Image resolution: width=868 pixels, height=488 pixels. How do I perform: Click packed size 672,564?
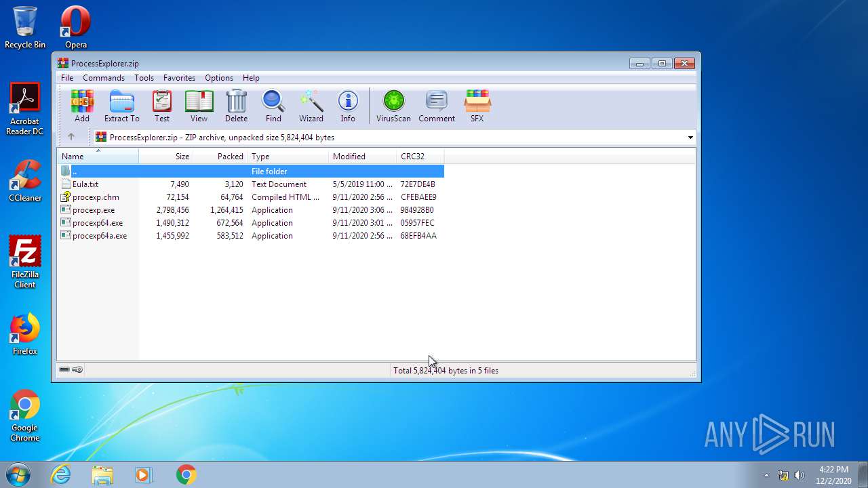point(230,223)
